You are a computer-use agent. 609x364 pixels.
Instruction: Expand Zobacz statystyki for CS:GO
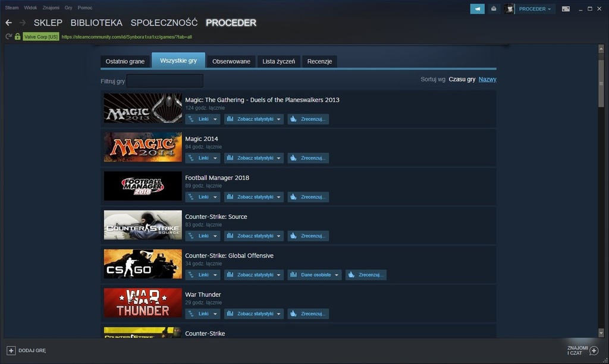(253, 275)
